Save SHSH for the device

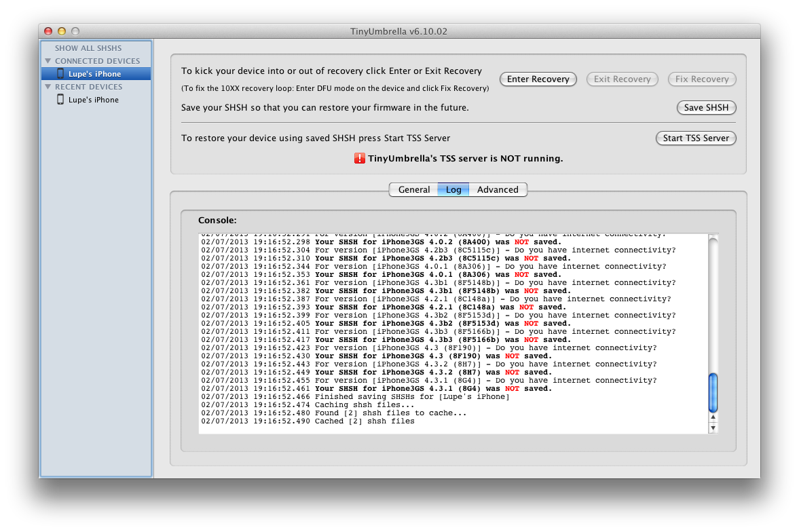(706, 107)
